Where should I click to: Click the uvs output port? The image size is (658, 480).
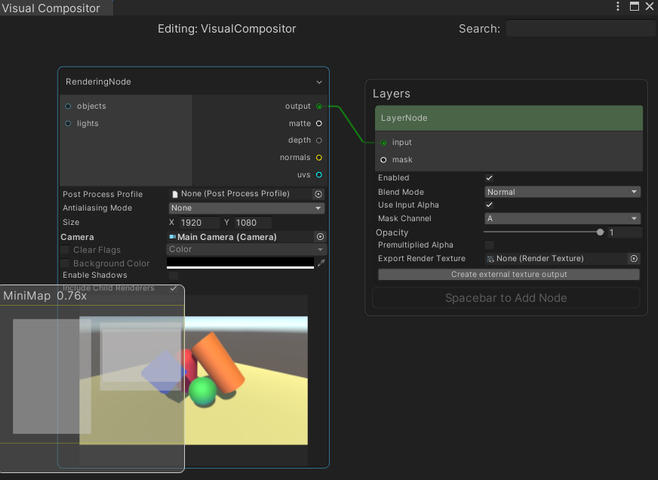tap(319, 175)
